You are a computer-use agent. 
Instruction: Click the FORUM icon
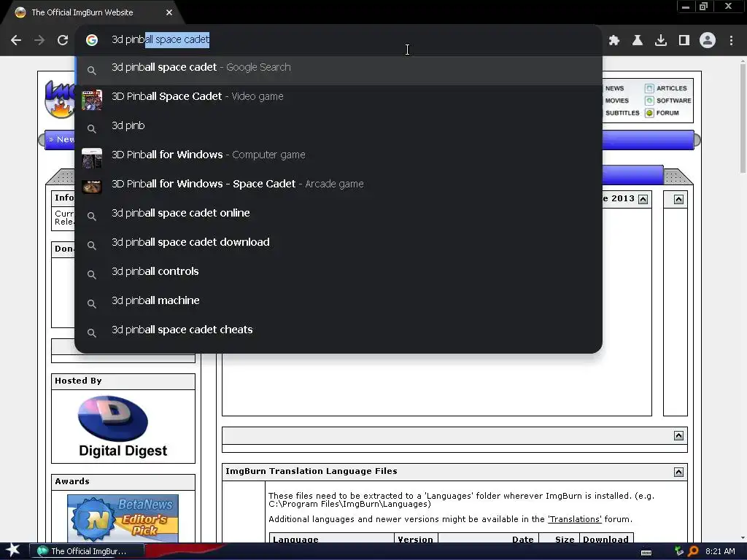[649, 113]
